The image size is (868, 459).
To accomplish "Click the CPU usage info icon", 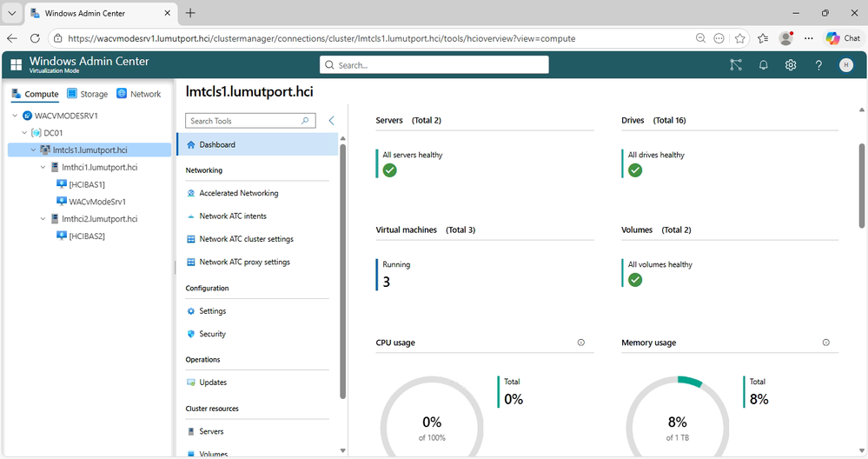I will tap(580, 343).
